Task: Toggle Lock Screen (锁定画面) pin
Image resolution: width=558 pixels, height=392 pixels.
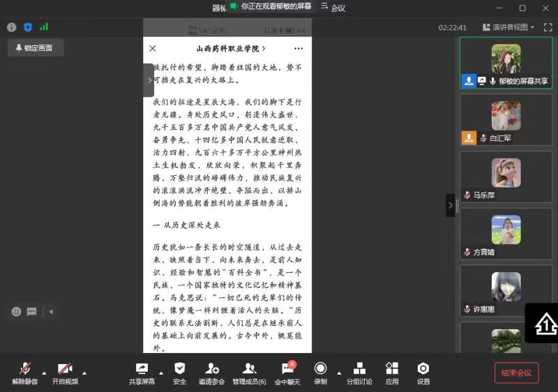Action: pos(34,48)
